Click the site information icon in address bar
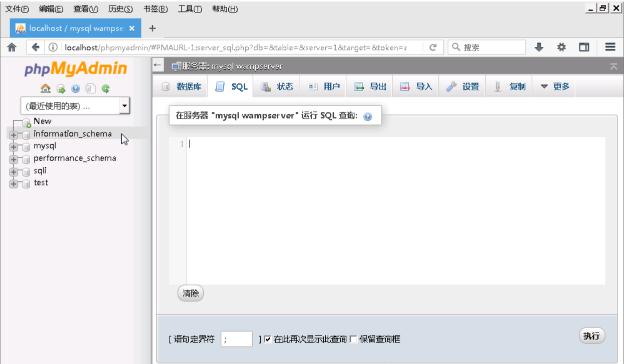This screenshot has width=624, height=364. click(53, 47)
